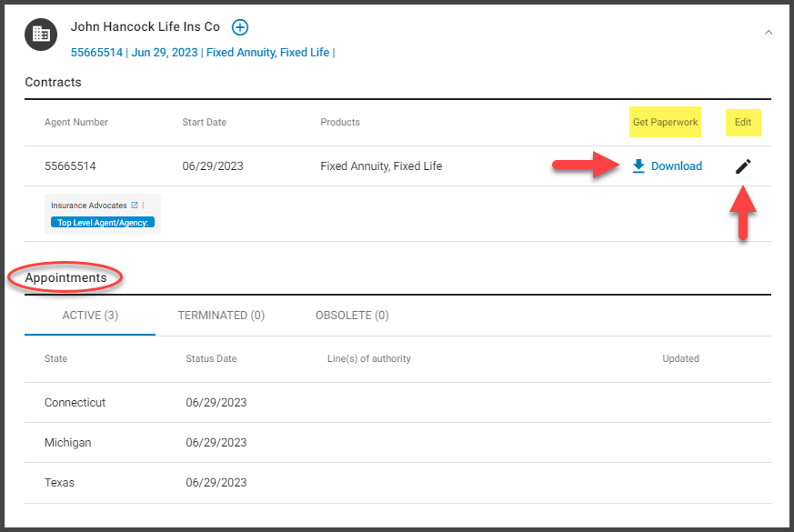Click the State column header

[55, 358]
